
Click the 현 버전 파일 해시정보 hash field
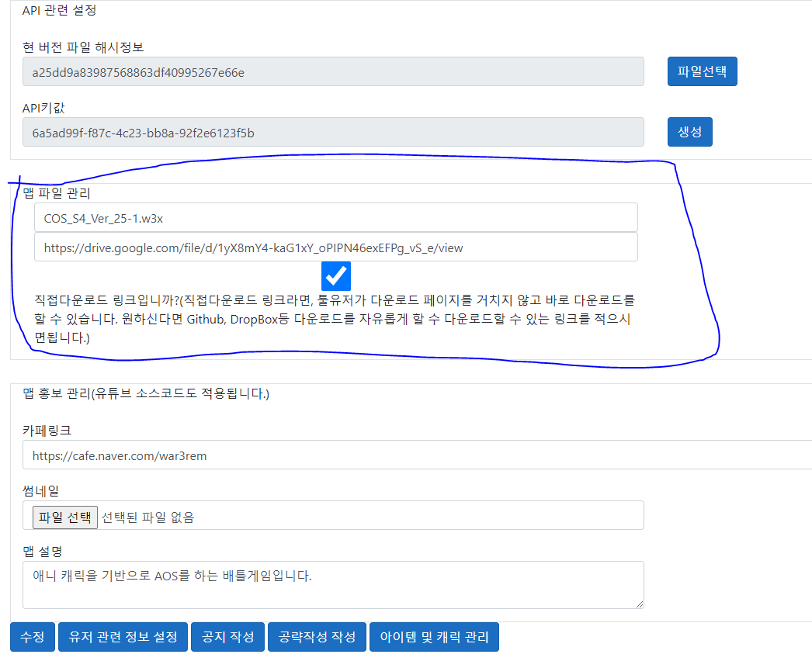pos(333,72)
